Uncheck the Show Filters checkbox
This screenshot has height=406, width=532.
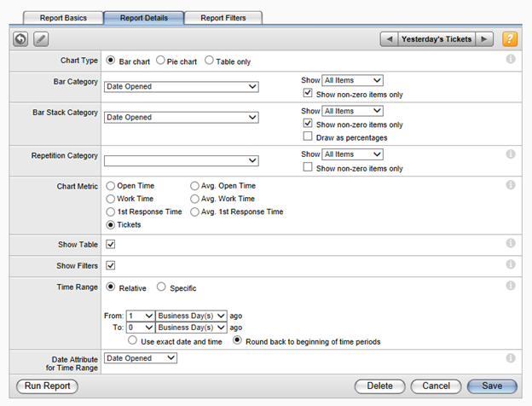111,265
